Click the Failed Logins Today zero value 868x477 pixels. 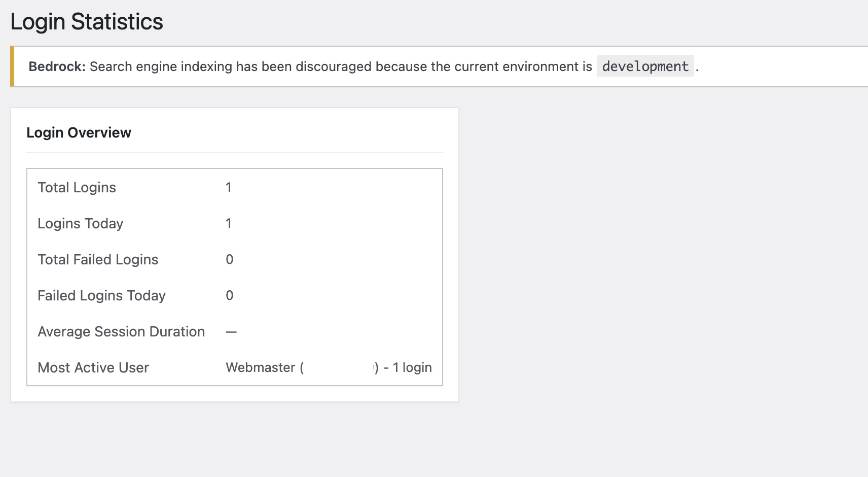pyautogui.click(x=230, y=295)
